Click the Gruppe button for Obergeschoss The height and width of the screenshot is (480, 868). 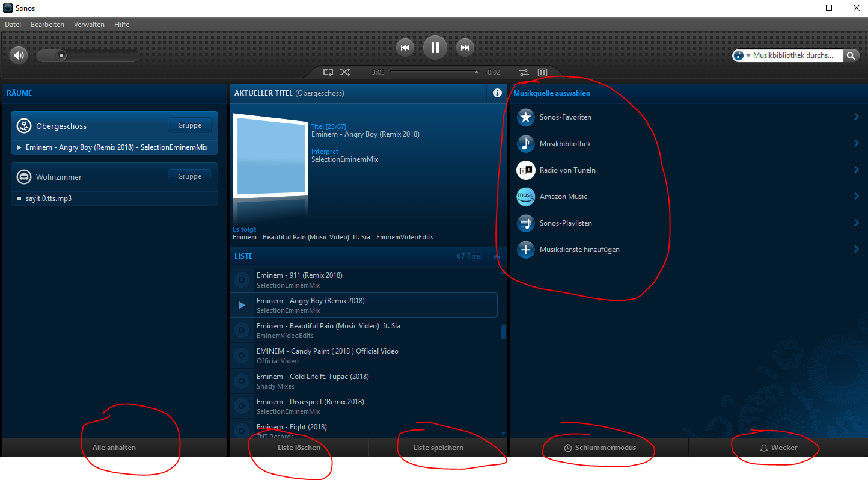[189, 125]
